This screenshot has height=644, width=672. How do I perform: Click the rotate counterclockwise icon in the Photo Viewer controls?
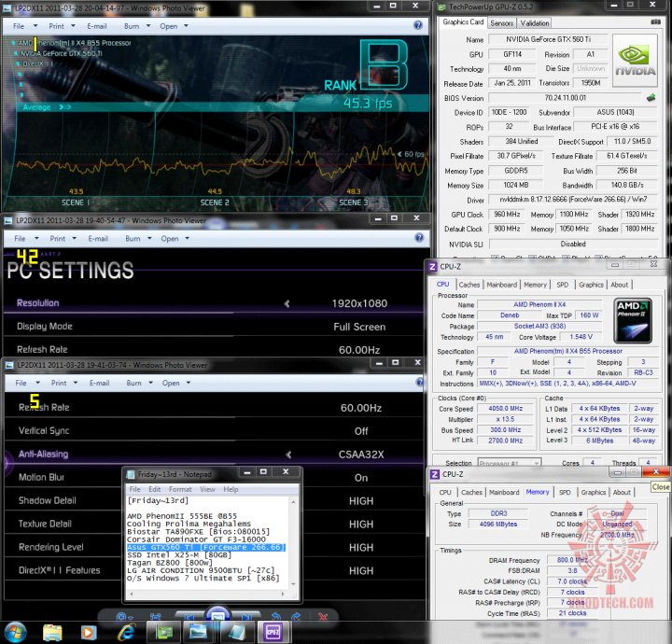(276, 617)
